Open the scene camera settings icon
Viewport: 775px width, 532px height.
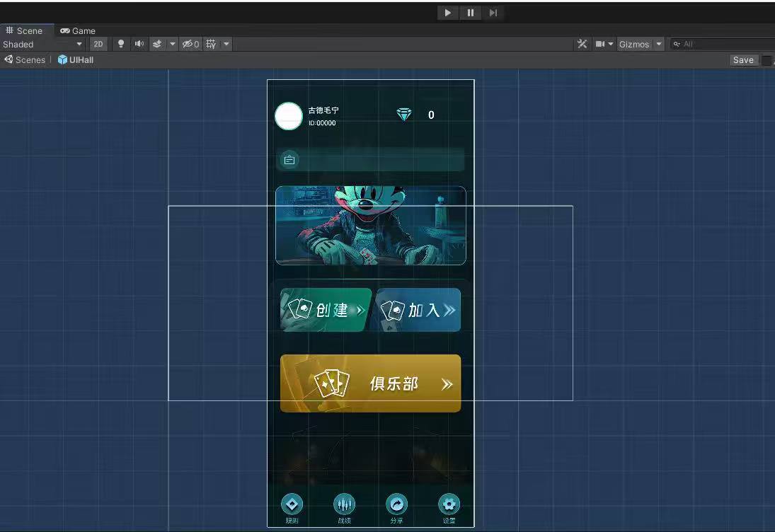[x=600, y=44]
